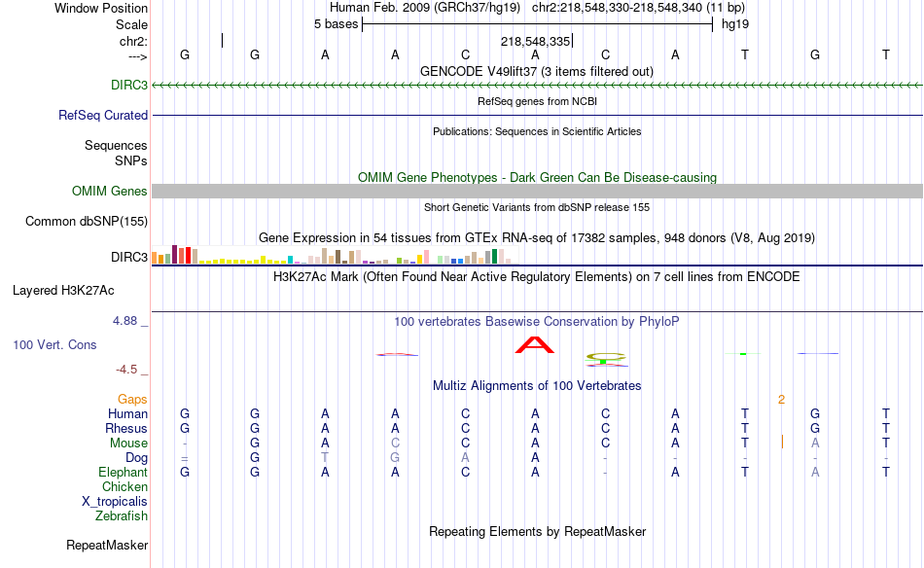Image resolution: width=924 pixels, height=568 pixels.
Task: Click the Scale label
Action: tap(131, 24)
